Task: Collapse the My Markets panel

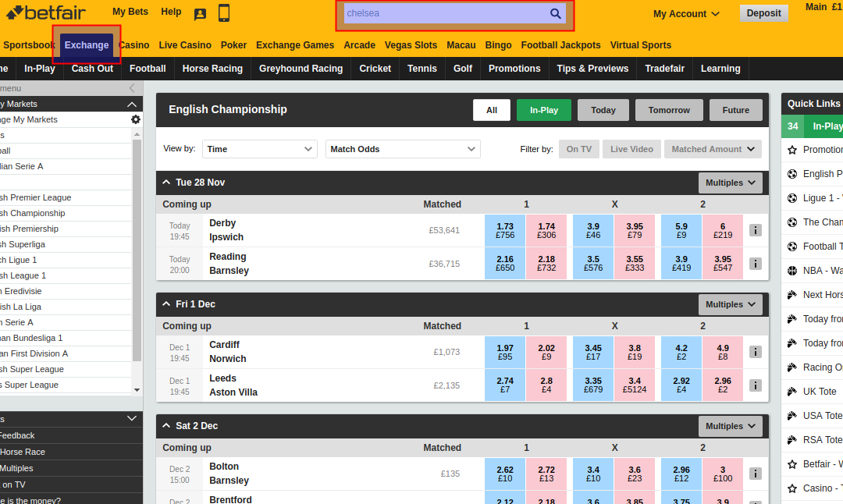Action: (x=132, y=105)
